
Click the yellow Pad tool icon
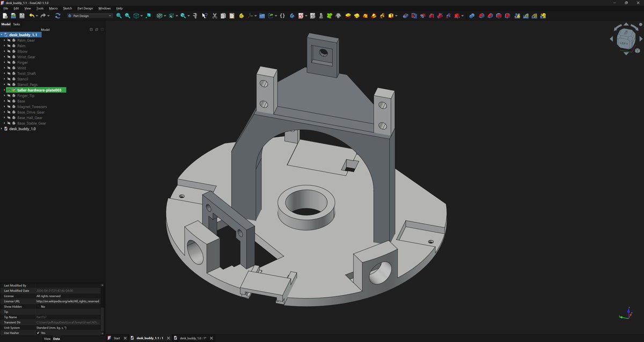[x=348, y=16]
